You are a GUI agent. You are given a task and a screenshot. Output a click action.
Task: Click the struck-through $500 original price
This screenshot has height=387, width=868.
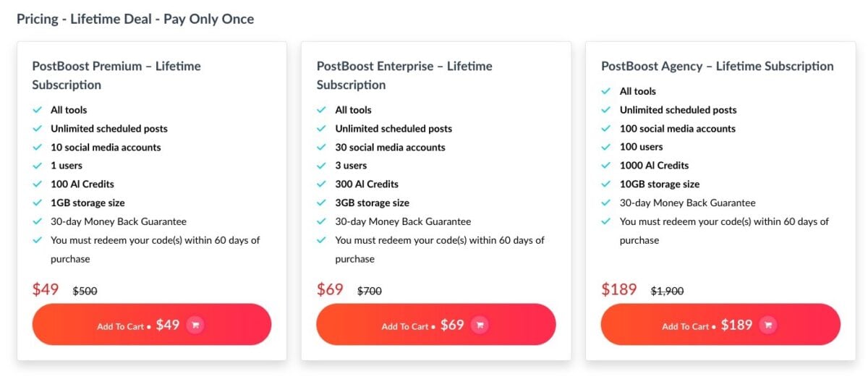tap(85, 291)
